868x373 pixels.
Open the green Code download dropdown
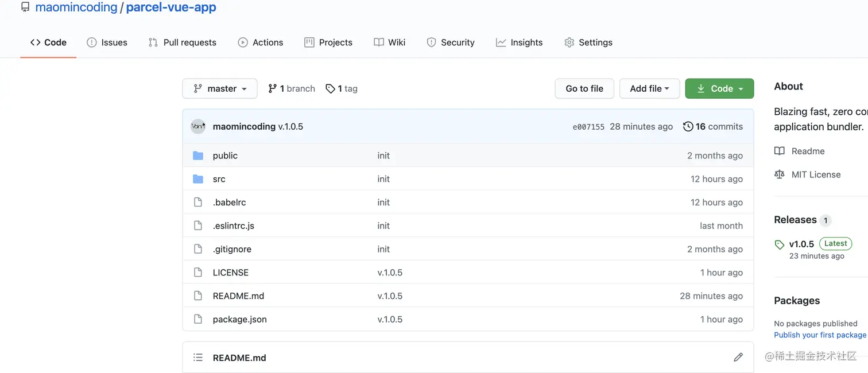click(x=719, y=88)
